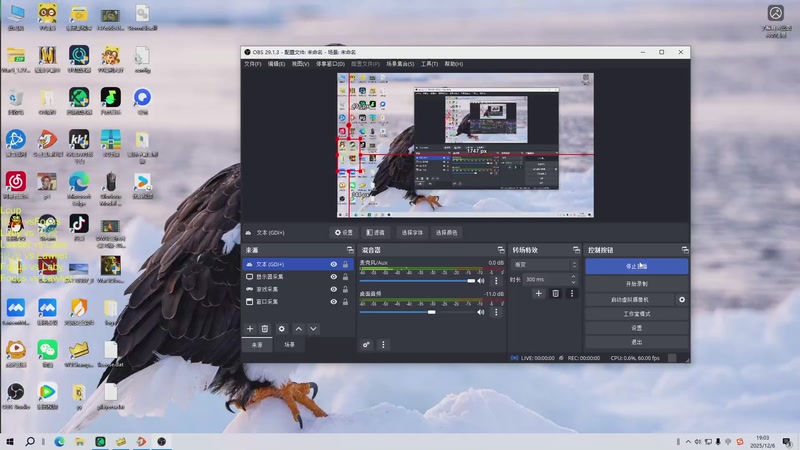Viewport: 800px width, 450px height.
Task: Hide the 游戏采集 game capture source
Action: click(x=334, y=289)
